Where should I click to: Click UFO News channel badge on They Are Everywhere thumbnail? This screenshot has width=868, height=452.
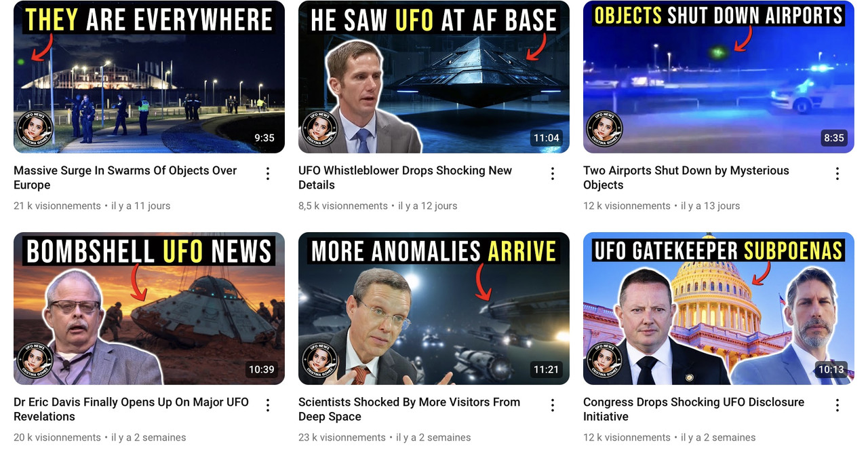click(35, 129)
